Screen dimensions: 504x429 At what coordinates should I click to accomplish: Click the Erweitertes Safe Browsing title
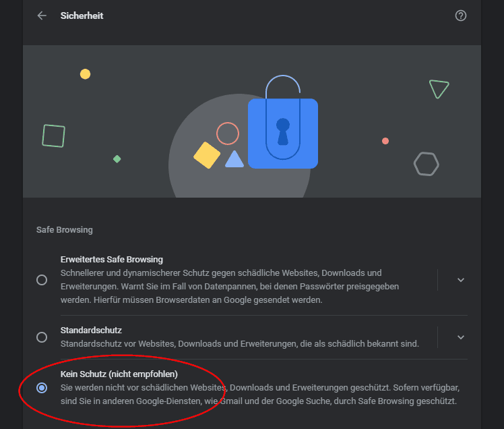coord(112,260)
